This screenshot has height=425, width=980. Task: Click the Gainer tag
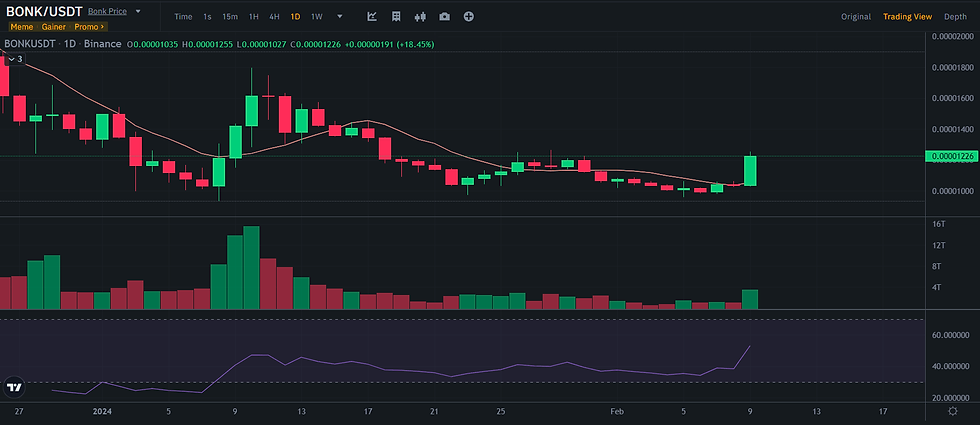[54, 27]
